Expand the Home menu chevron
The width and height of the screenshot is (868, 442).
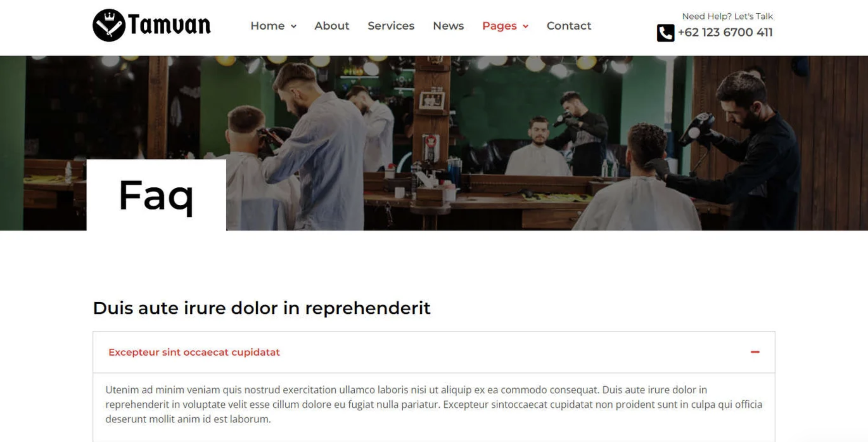[x=294, y=26]
